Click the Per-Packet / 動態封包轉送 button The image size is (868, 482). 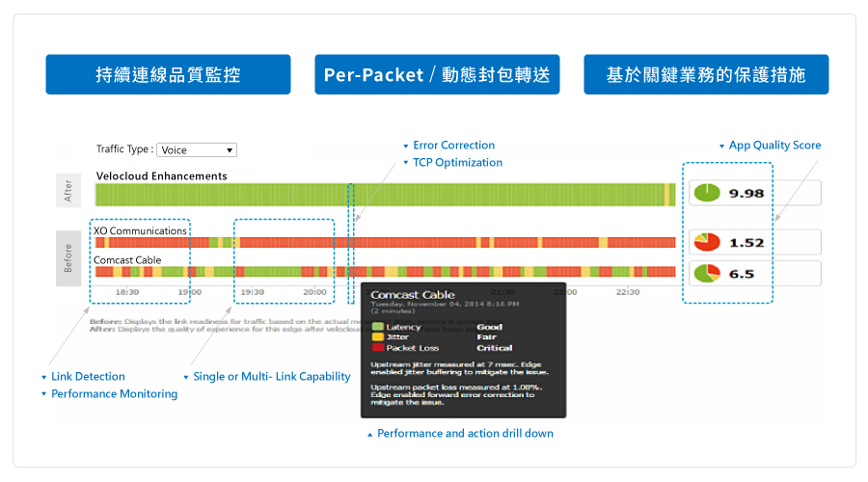pyautogui.click(x=437, y=74)
